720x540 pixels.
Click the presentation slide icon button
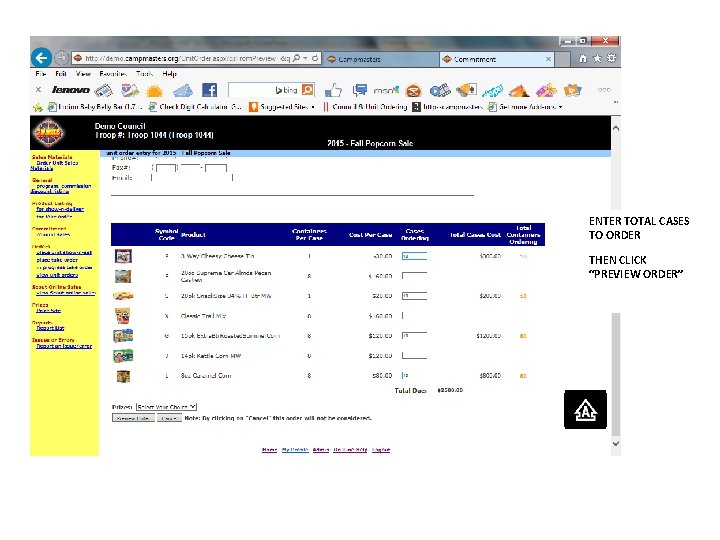coord(585,410)
